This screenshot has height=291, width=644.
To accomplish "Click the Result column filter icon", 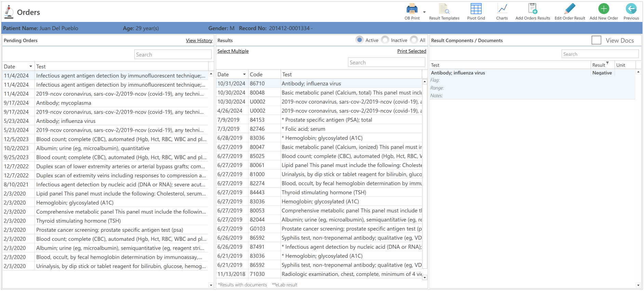I will point(607,63).
